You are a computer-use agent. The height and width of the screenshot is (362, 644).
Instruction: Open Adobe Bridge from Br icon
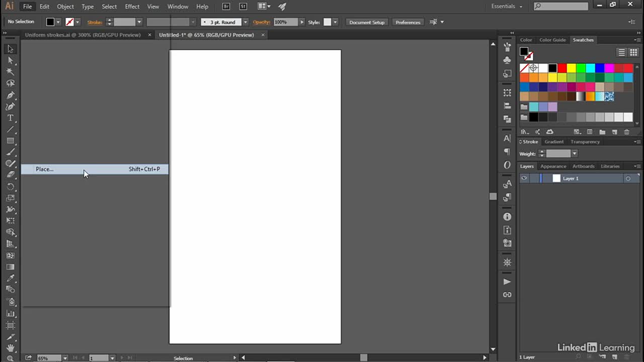[x=226, y=7]
